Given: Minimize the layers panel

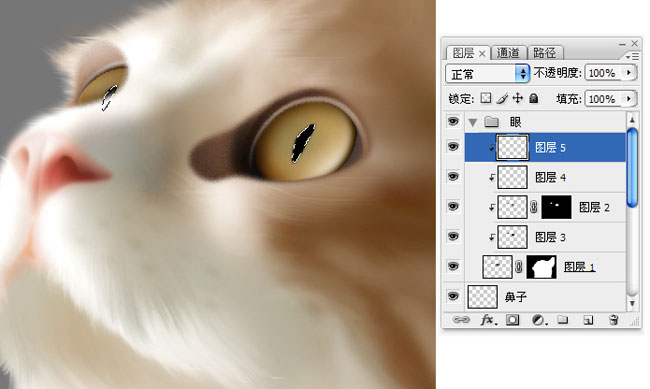Looking at the screenshot, I should tap(622, 44).
